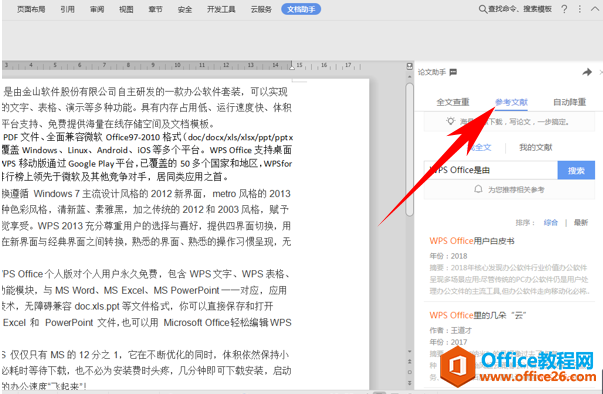Open the 开发工具 ribbon tab
The height and width of the screenshot is (394, 603).
pos(221,9)
